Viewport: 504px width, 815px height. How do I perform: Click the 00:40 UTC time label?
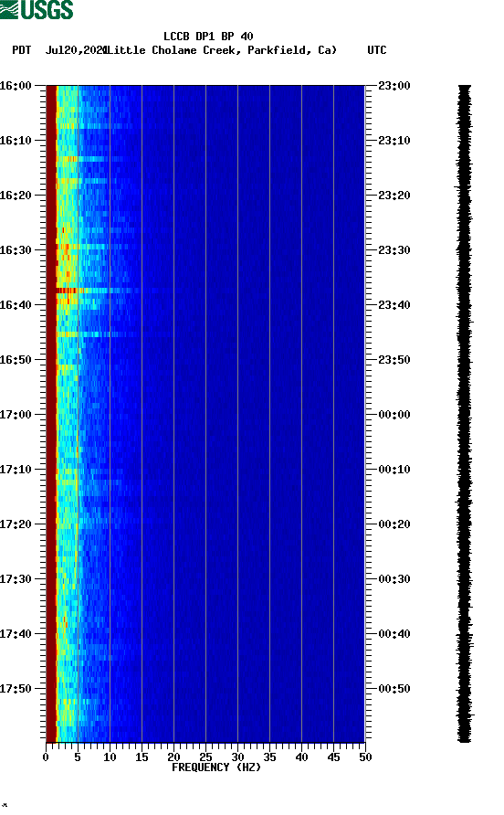coord(394,633)
